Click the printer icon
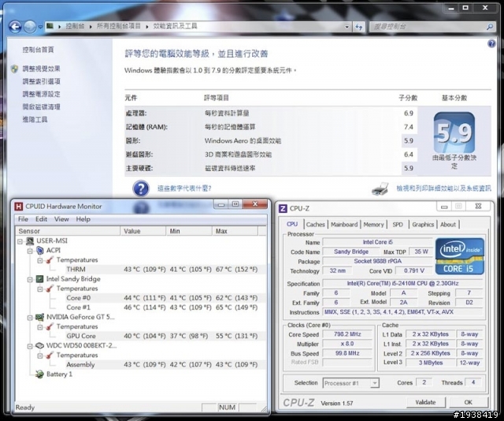Viewport: 504px width, 421px height. [x=380, y=189]
